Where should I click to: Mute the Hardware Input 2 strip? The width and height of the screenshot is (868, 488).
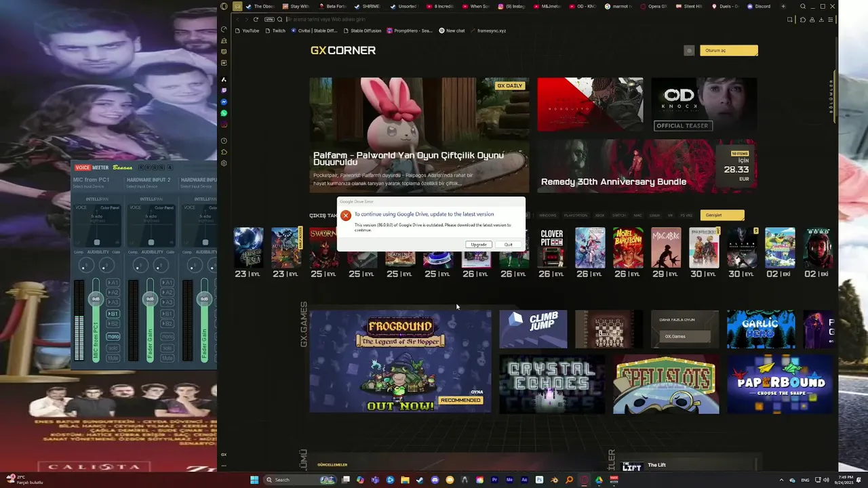[x=167, y=358]
